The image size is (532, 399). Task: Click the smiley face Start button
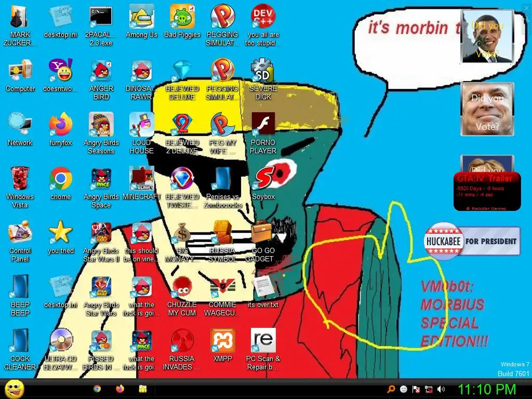[x=14, y=389]
